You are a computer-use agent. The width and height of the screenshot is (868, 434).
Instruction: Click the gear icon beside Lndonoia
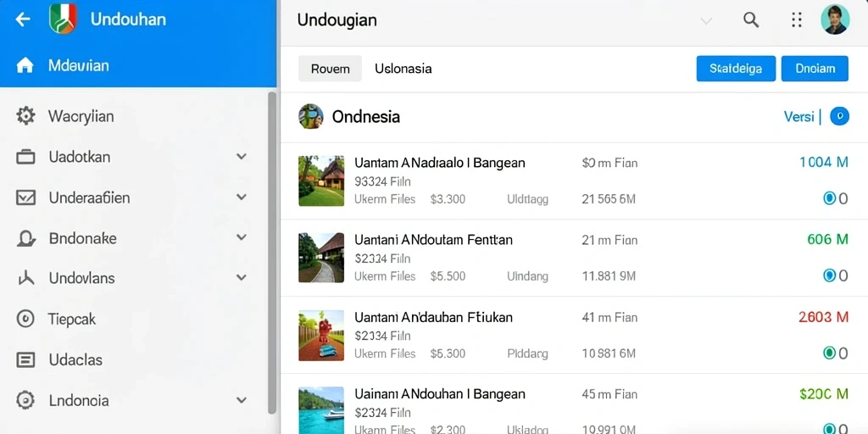click(25, 400)
